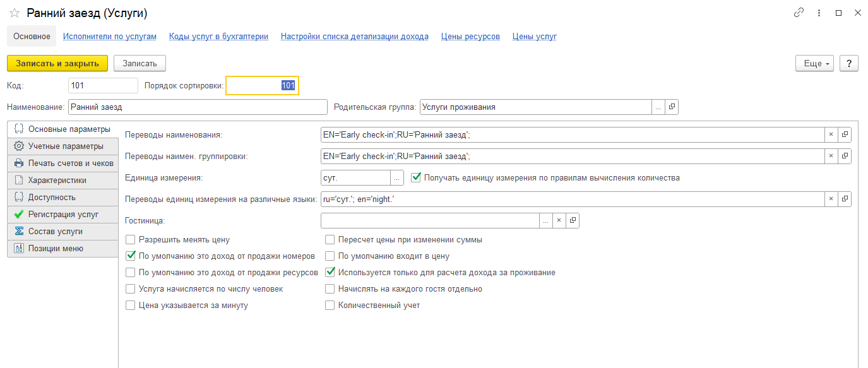Select the Печать счетов и чеков tab
868x368 pixels.
pos(62,163)
